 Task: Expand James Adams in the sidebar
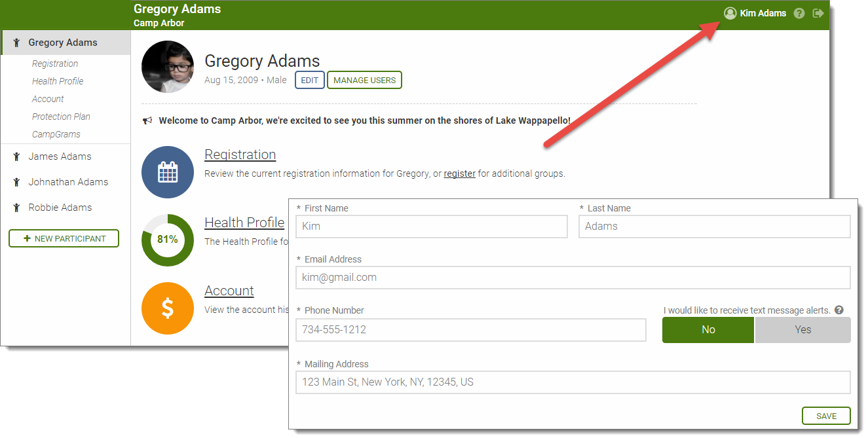[60, 156]
